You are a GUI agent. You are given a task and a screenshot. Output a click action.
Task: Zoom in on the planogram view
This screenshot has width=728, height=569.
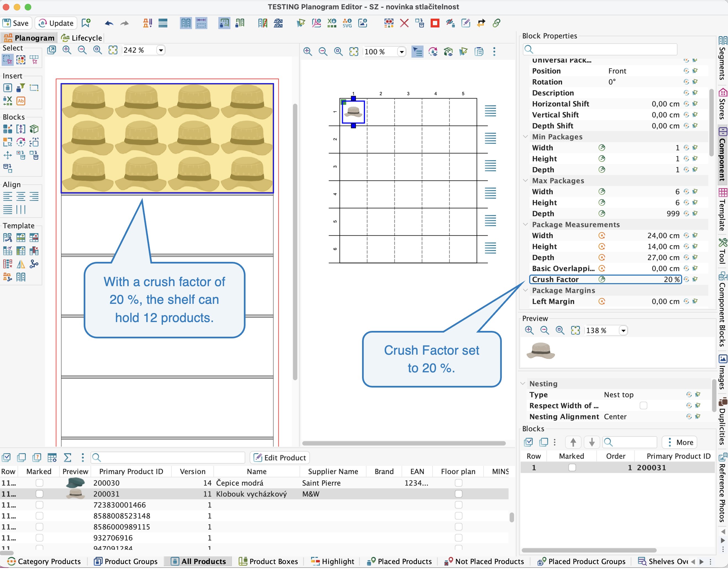(67, 50)
